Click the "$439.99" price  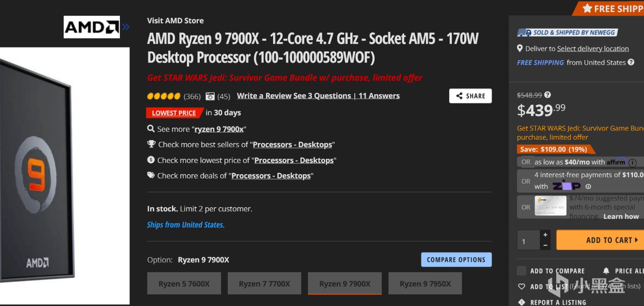[541, 110]
